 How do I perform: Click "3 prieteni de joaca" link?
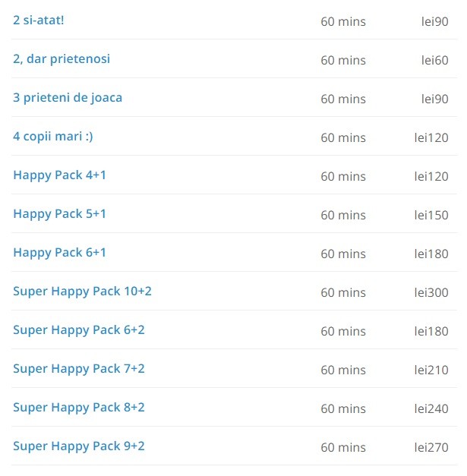tap(68, 97)
